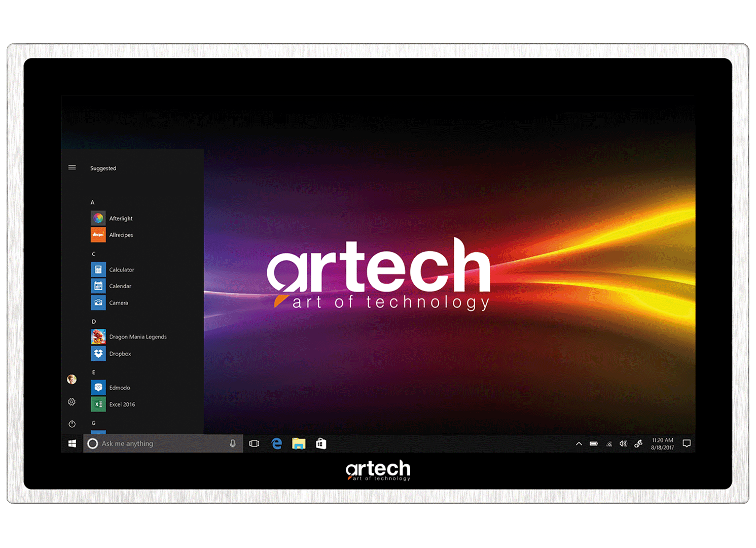Image resolution: width=756 pixels, height=548 pixels.
Task: Open Task View on the taskbar
Action: click(x=255, y=444)
